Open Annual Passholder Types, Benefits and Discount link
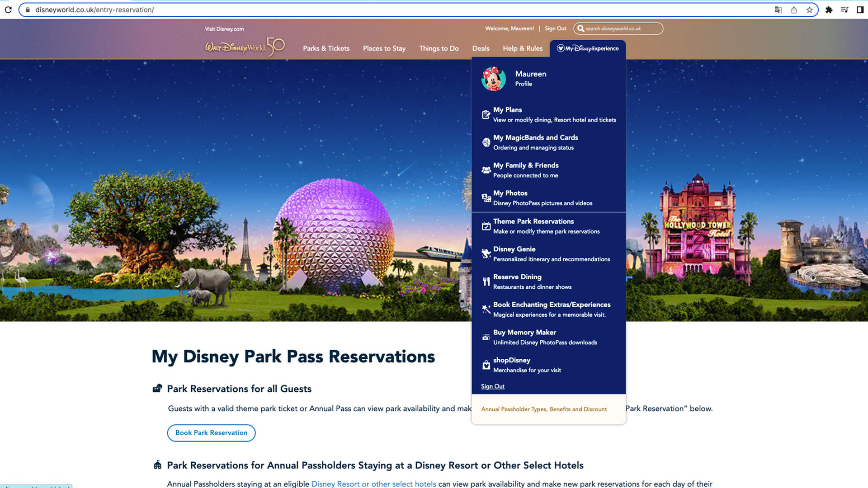868x488 pixels. (544, 409)
